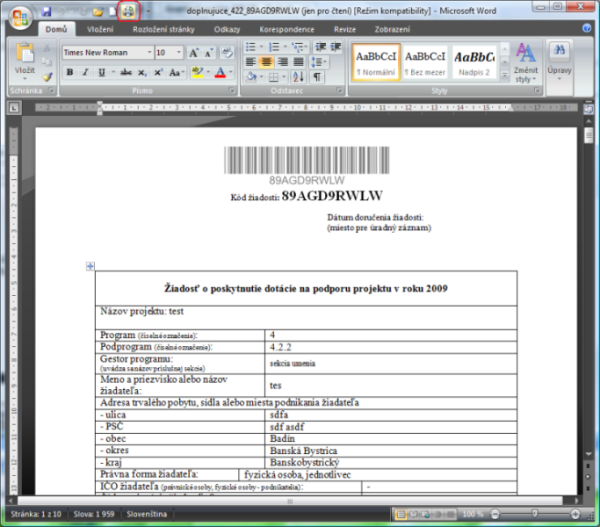Click the highlighted Quick Access toolbar icon
The height and width of the screenshot is (527, 600).
pyautogui.click(x=127, y=11)
